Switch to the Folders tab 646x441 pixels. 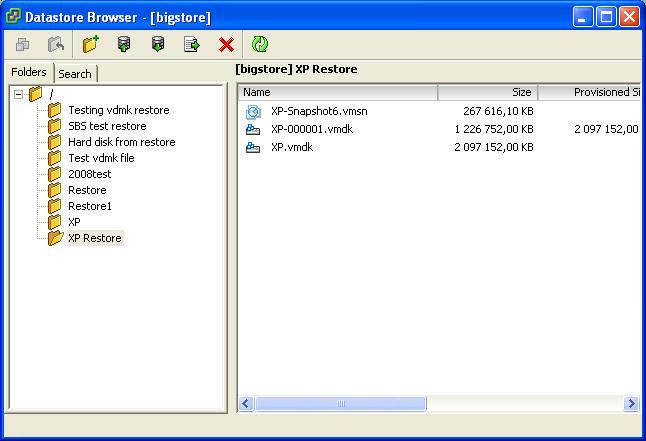pyautogui.click(x=28, y=72)
